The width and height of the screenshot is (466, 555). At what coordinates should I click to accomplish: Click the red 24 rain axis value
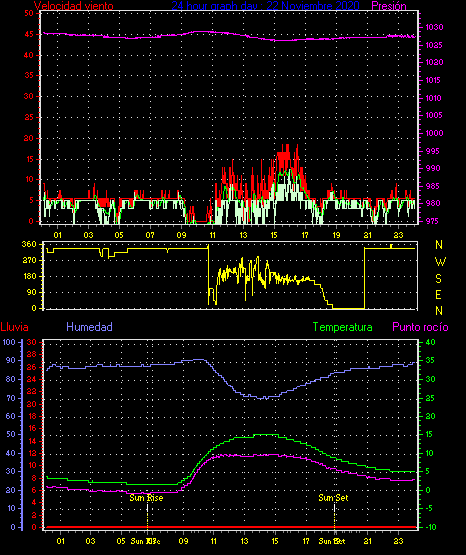coord(32,379)
